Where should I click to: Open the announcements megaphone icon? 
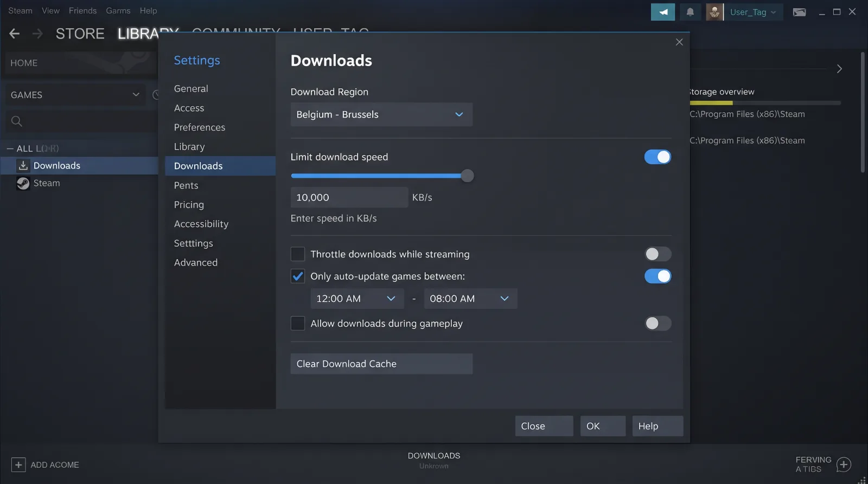point(663,12)
